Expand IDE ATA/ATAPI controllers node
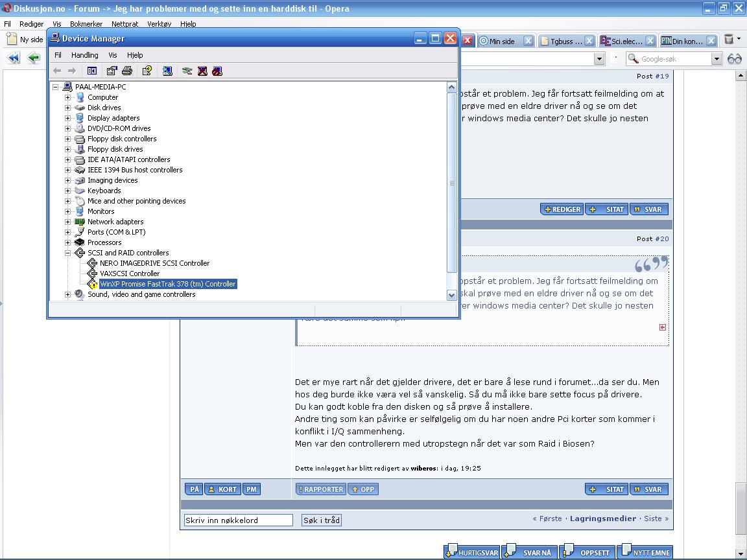 (67, 159)
